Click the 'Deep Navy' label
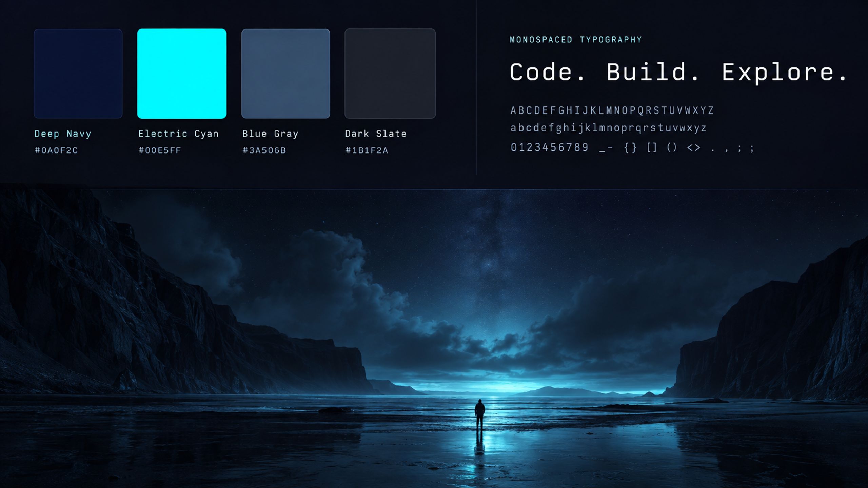The width and height of the screenshot is (868, 488). tap(63, 134)
